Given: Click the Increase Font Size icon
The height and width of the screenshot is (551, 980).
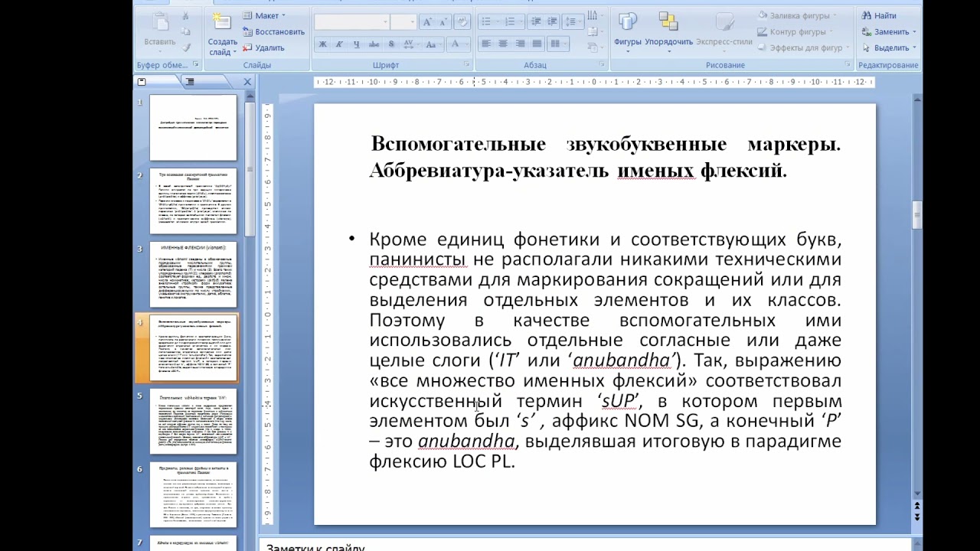Looking at the screenshot, I should 427,22.
